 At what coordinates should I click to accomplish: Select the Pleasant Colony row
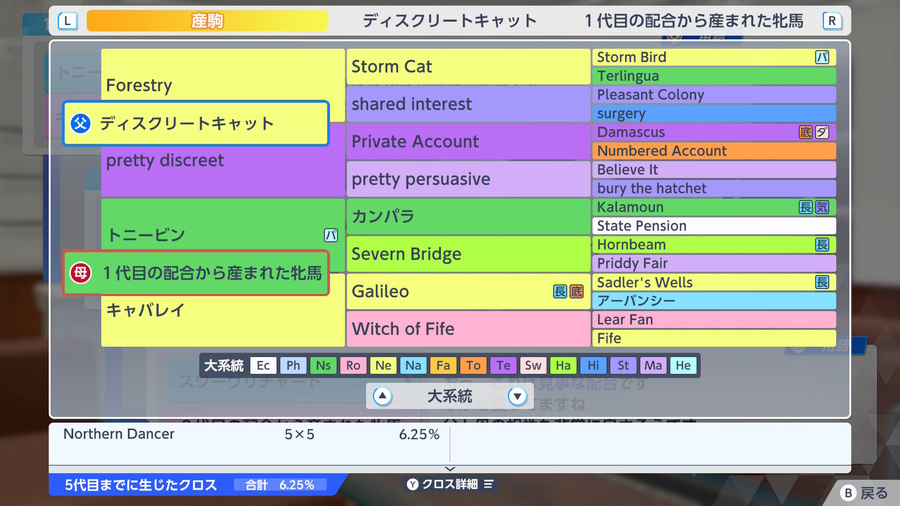tap(714, 95)
